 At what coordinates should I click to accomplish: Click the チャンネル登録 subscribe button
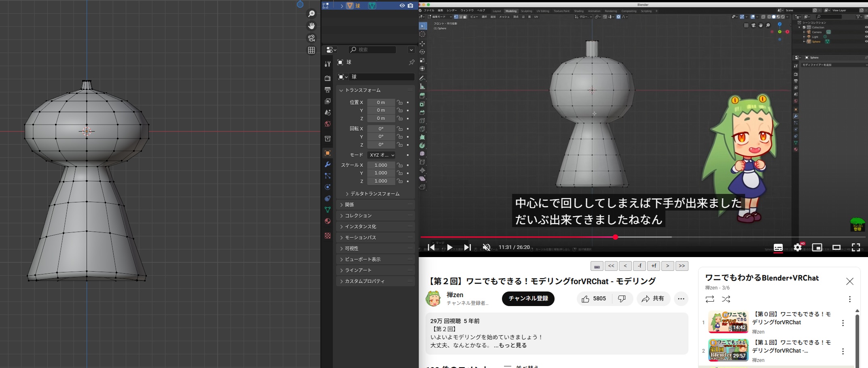pyautogui.click(x=528, y=299)
